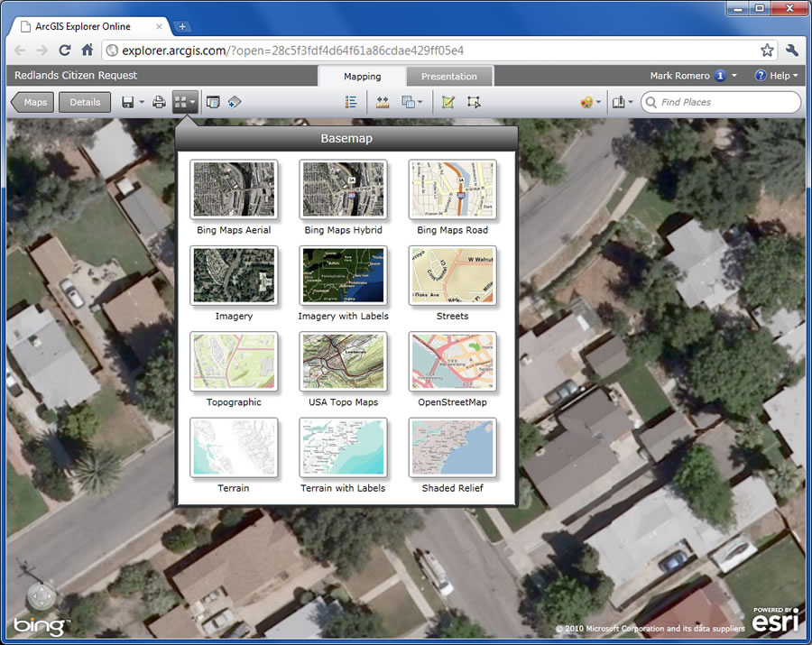Click the Basemap panel header
Image resolution: width=812 pixels, height=645 pixels.
(x=346, y=138)
